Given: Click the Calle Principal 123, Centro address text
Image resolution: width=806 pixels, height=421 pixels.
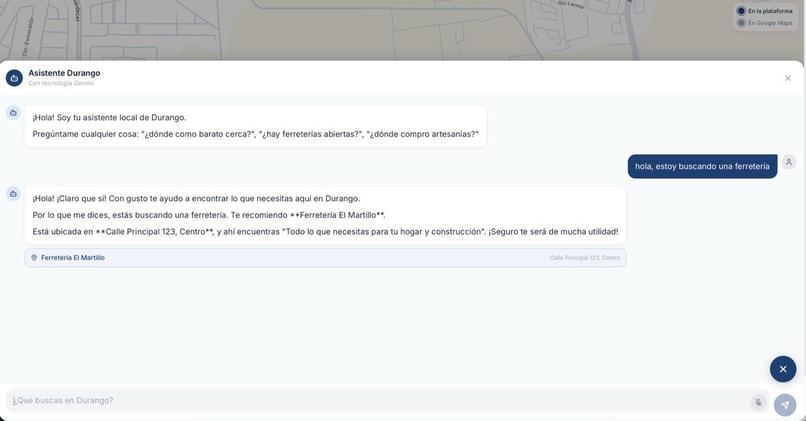Looking at the screenshot, I should [x=584, y=258].
